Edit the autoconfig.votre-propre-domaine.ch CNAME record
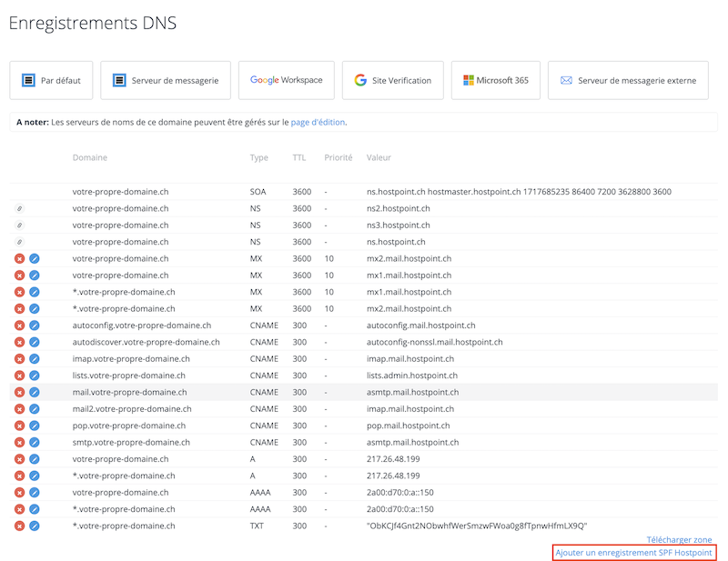The height and width of the screenshot is (561, 728). tap(35, 326)
